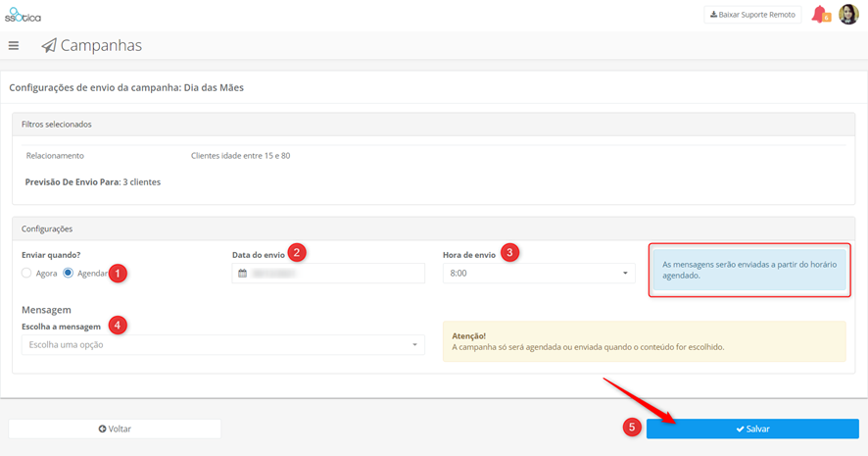This screenshot has height=456, width=868.
Task: Select the Agora radio option
Action: [x=26, y=274]
